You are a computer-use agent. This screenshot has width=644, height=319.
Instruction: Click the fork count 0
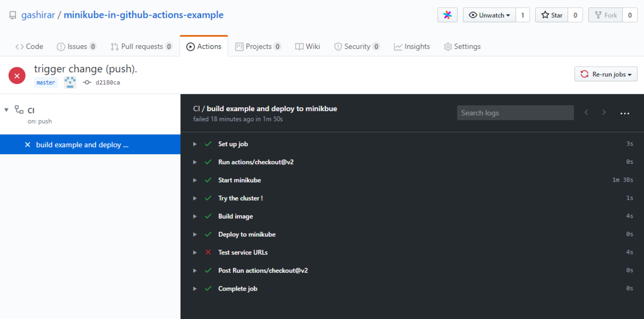tap(630, 15)
